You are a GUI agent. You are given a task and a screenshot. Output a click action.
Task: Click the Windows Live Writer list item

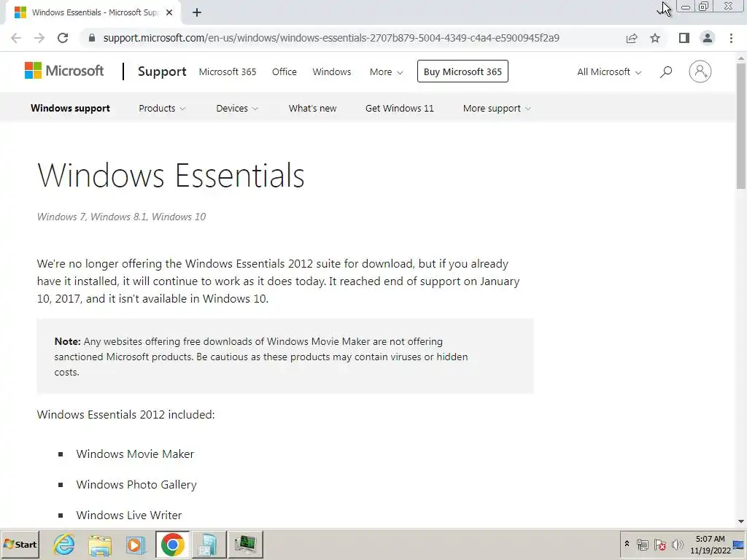click(128, 516)
